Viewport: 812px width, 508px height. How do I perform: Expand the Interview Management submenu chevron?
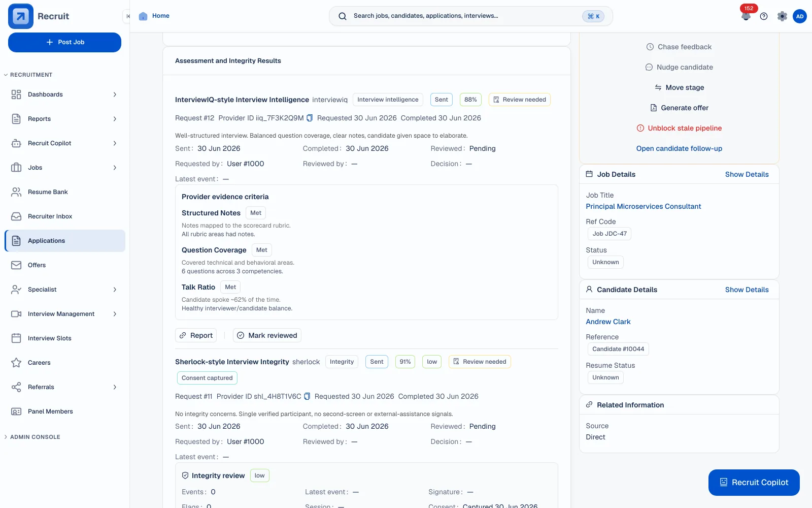coord(115,314)
